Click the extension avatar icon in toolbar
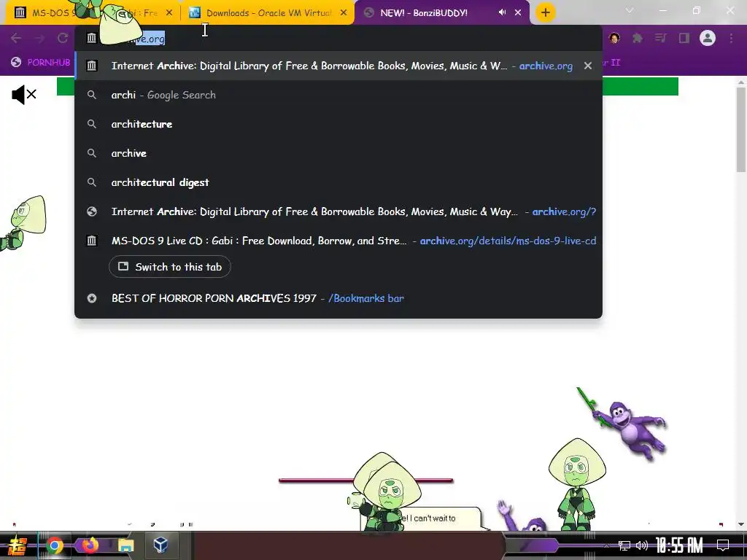 click(x=614, y=38)
